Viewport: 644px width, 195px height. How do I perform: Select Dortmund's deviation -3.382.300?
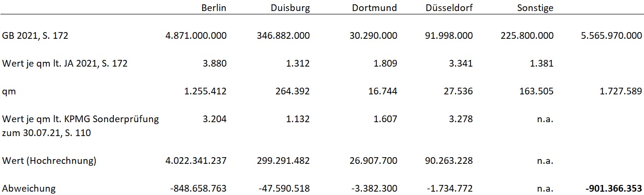coord(369,188)
